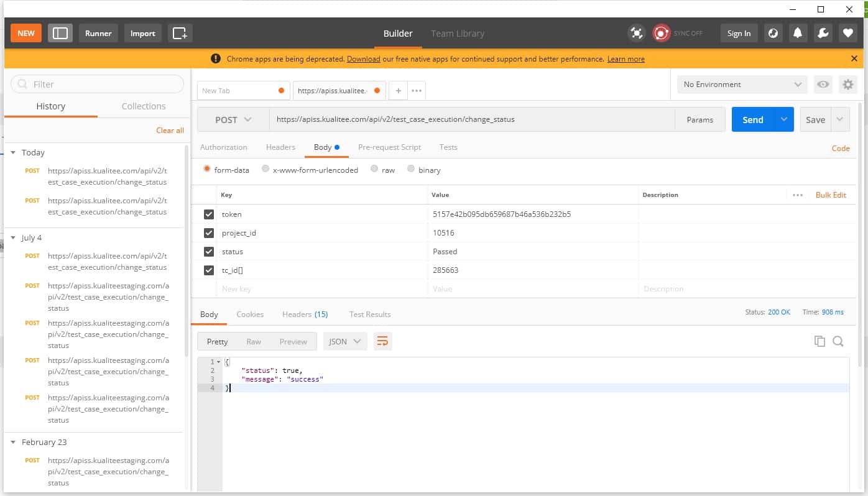Select x-www-form-urlencoded body type
This screenshot has height=496, width=868.
pyautogui.click(x=265, y=169)
